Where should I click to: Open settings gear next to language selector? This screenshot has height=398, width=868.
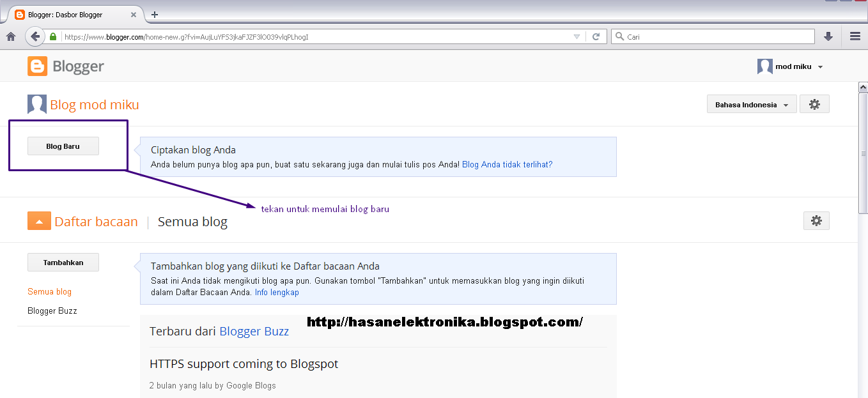pos(814,105)
